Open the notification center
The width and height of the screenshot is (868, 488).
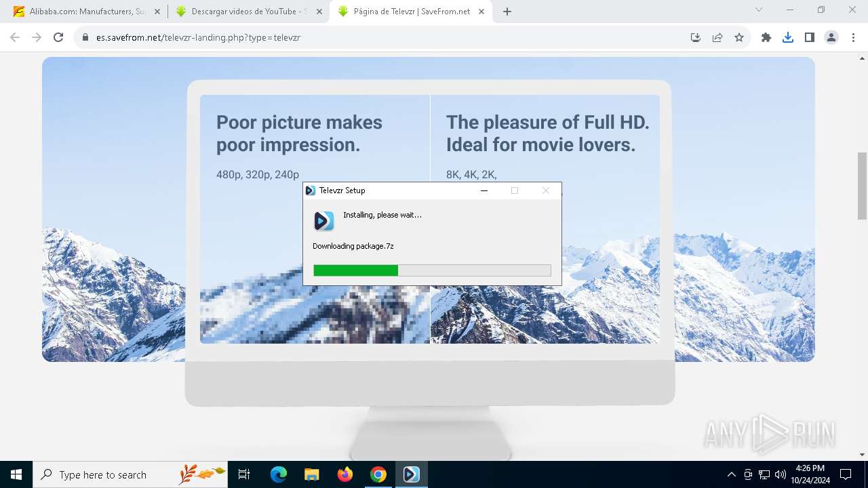[x=846, y=474]
